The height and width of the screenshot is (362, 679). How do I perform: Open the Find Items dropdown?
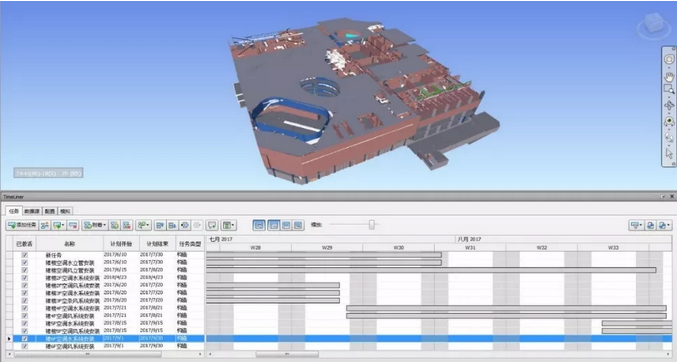[x=143, y=225]
